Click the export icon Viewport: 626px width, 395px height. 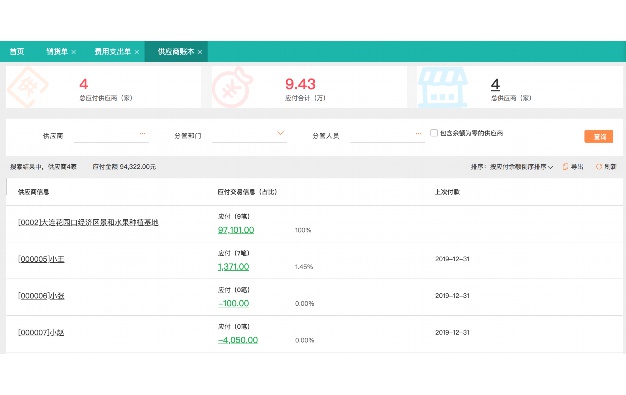[x=565, y=167]
